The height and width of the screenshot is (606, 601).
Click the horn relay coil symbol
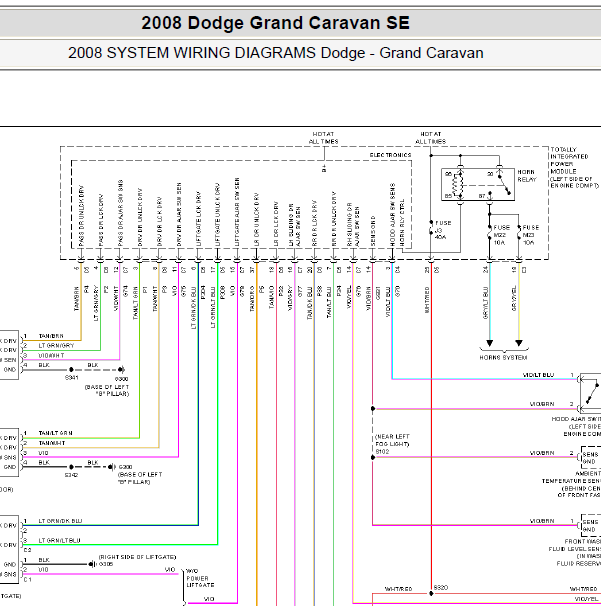tap(460, 185)
